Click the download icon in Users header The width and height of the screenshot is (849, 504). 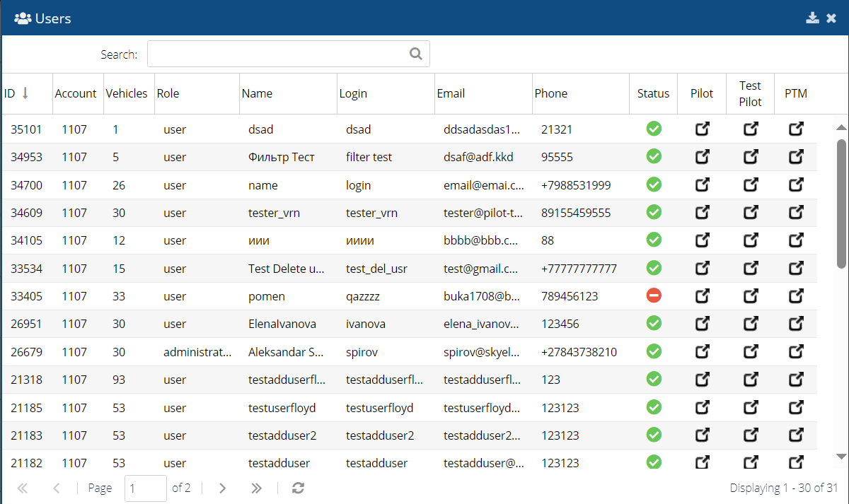(x=812, y=18)
